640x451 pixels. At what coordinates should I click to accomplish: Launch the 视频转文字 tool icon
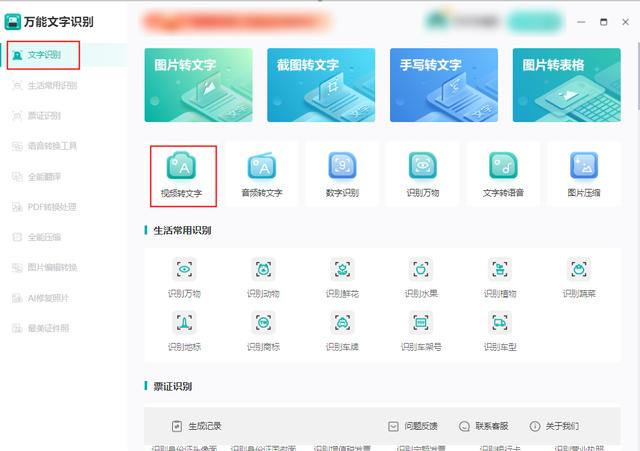(x=182, y=166)
